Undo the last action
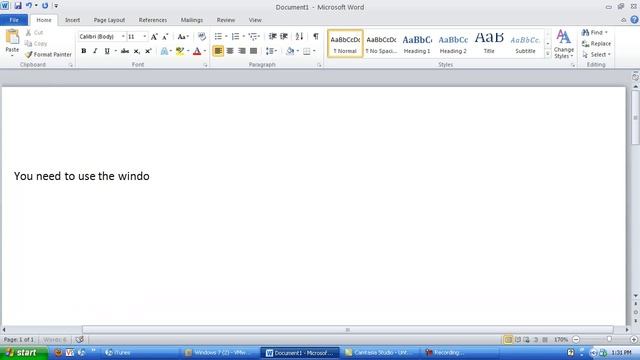640x360 pixels. click(29, 6)
